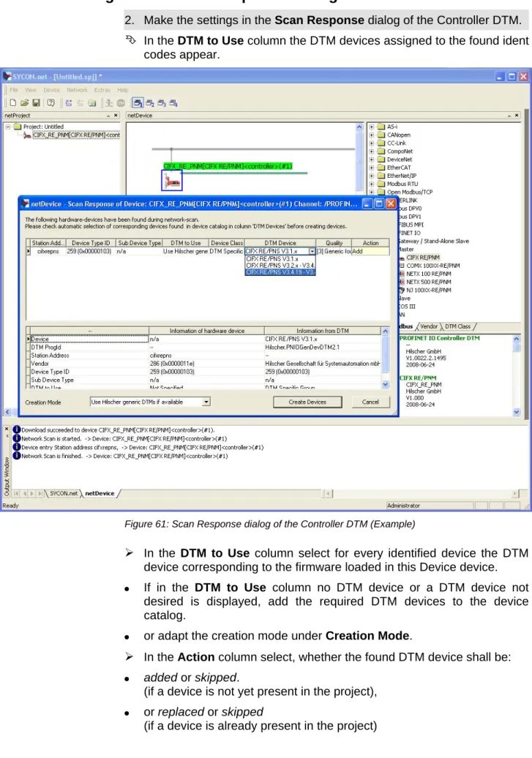Open the Extras menu
Image resolution: width=532 pixels, height=758 pixels.
(102, 90)
